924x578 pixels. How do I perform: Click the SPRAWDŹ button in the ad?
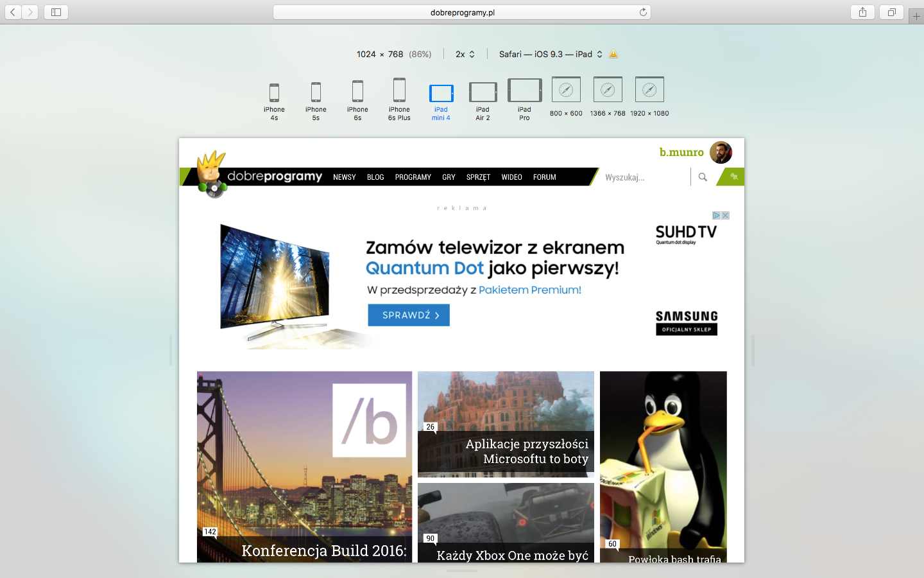click(x=409, y=315)
